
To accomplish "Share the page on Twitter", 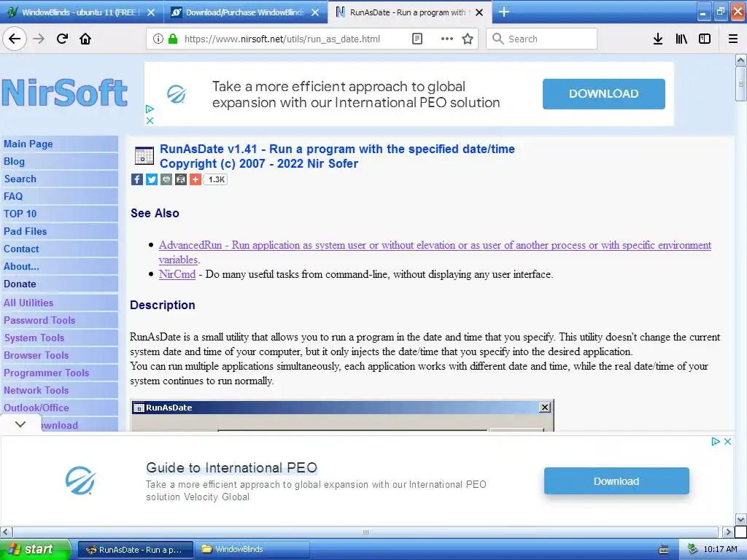I will tap(152, 179).
